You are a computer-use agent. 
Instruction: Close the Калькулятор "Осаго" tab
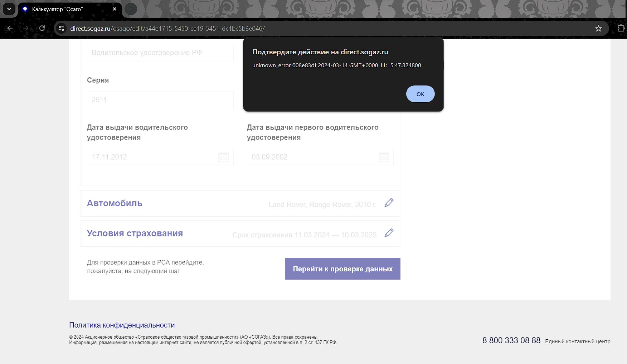point(115,9)
